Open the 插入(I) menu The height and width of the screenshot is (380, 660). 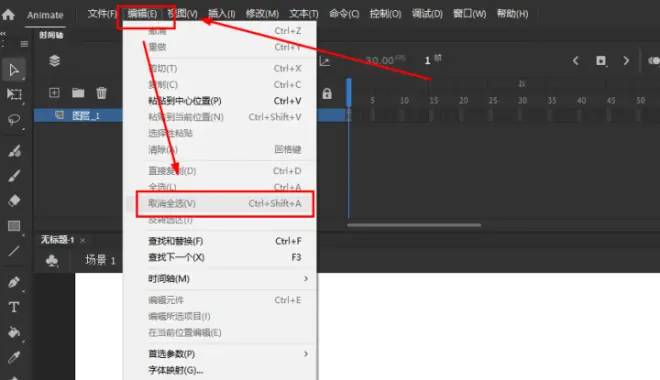pos(221,14)
